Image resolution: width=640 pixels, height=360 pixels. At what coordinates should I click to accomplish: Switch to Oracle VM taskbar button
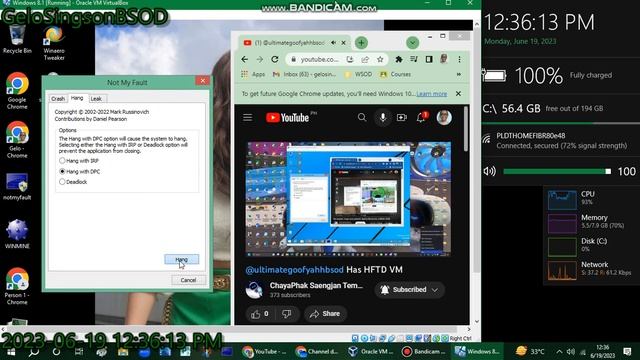[371, 351]
